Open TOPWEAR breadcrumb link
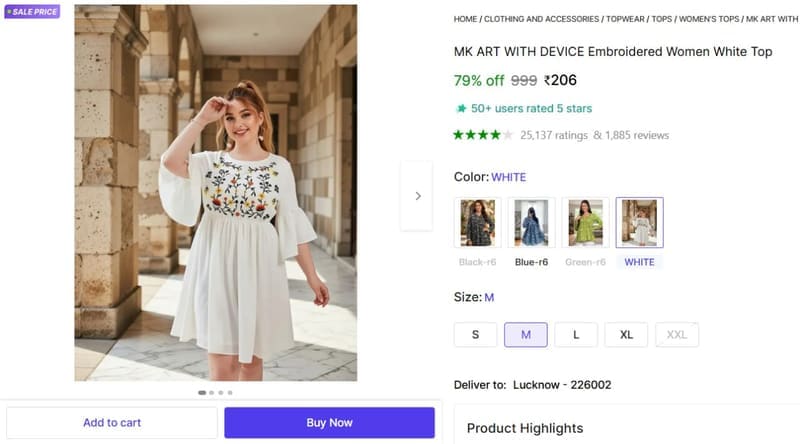Viewport: 800px width, 444px height. tap(625, 19)
